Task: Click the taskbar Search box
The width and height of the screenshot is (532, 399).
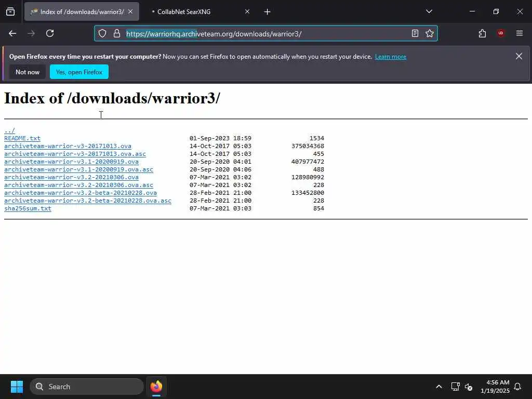Action: click(87, 387)
